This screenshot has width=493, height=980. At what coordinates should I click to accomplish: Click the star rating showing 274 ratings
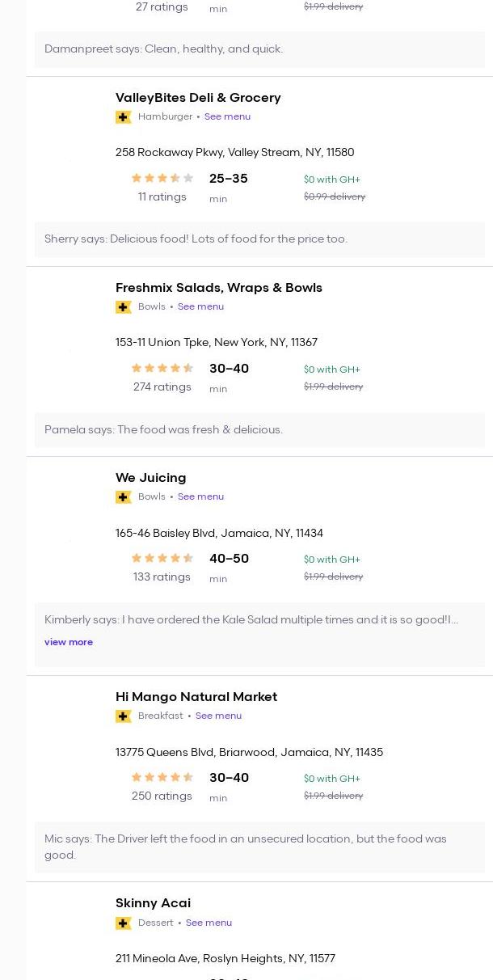click(x=162, y=369)
